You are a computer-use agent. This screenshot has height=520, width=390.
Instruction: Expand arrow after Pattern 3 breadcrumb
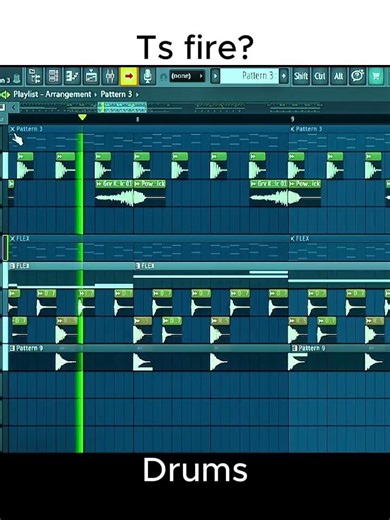[x=137, y=95]
